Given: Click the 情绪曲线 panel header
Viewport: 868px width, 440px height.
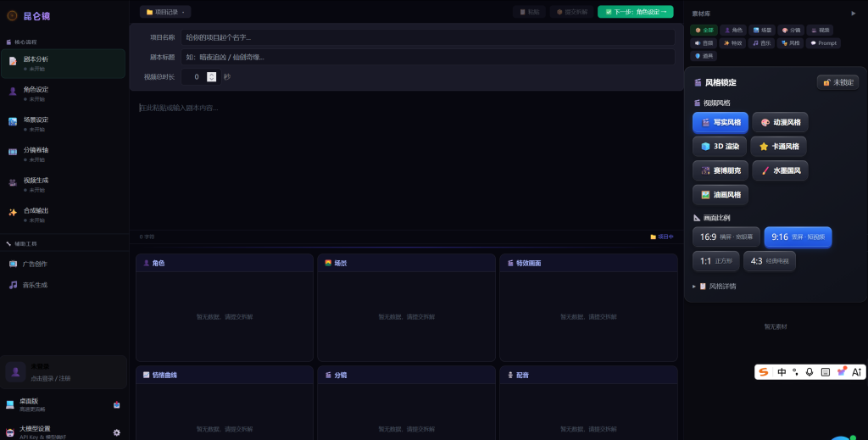Looking at the screenshot, I should coord(225,375).
